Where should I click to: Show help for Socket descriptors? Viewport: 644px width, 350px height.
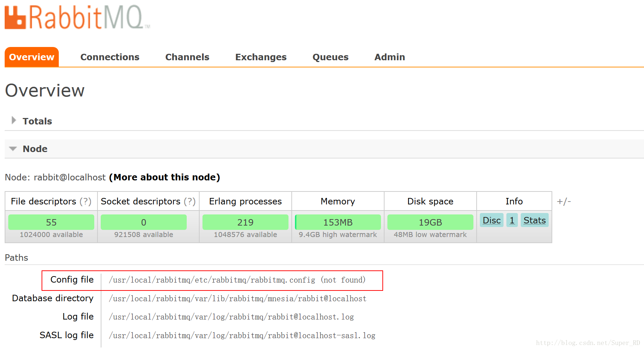190,202
